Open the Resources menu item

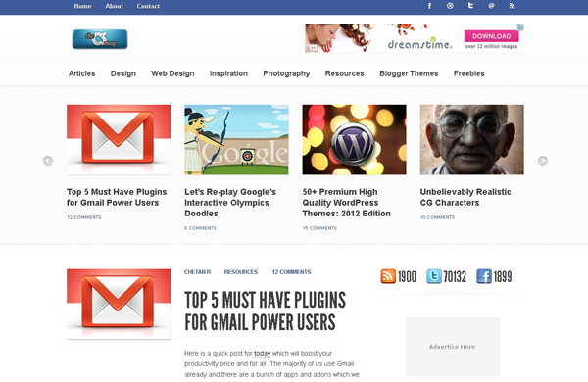pyautogui.click(x=344, y=73)
